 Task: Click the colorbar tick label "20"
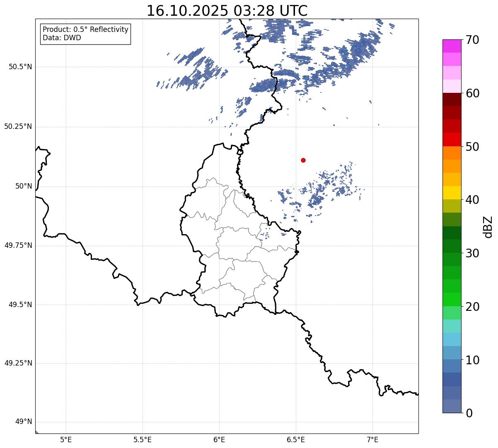(x=472, y=307)
